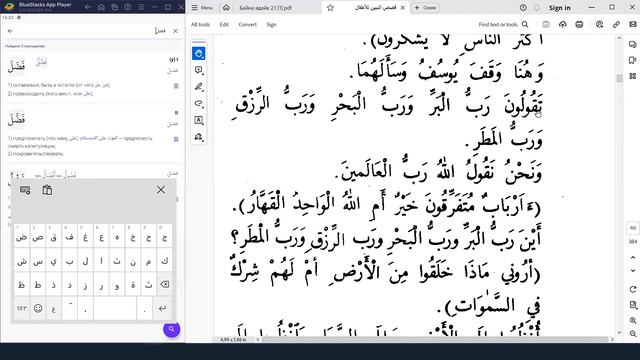
Task: Click Sign in to Acrobat
Action: pos(560,8)
